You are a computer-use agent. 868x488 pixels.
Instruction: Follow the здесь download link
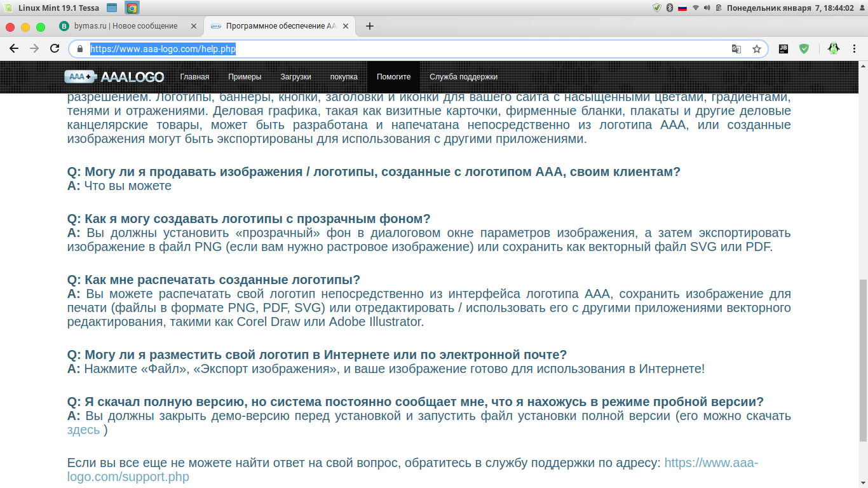pos(83,430)
